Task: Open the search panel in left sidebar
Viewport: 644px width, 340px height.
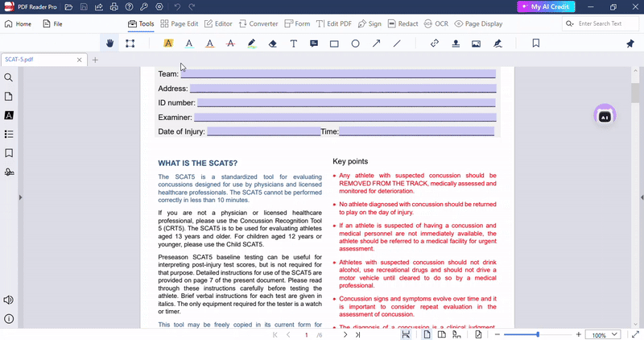Action: click(x=8, y=77)
